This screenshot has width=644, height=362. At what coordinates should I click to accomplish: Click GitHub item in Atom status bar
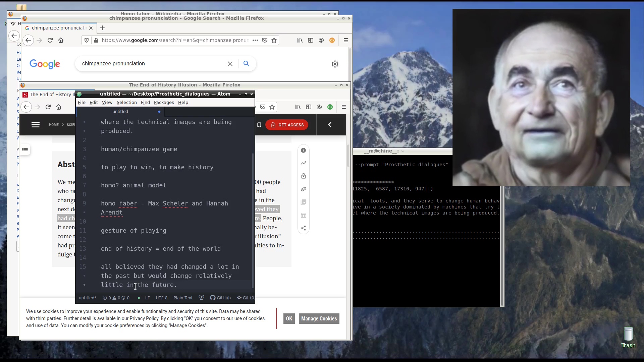(220, 298)
